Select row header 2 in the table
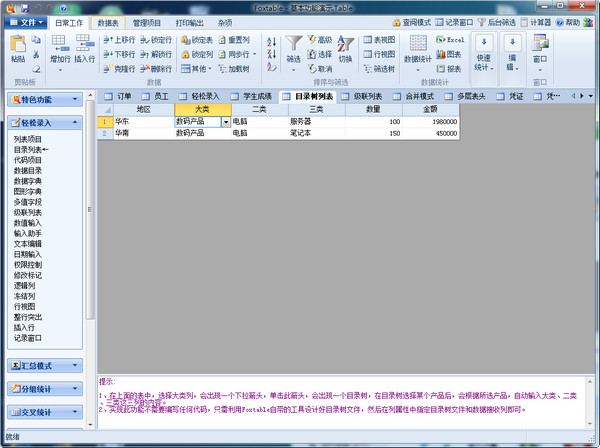Screen dimensions: 600x448 pos(103,132)
